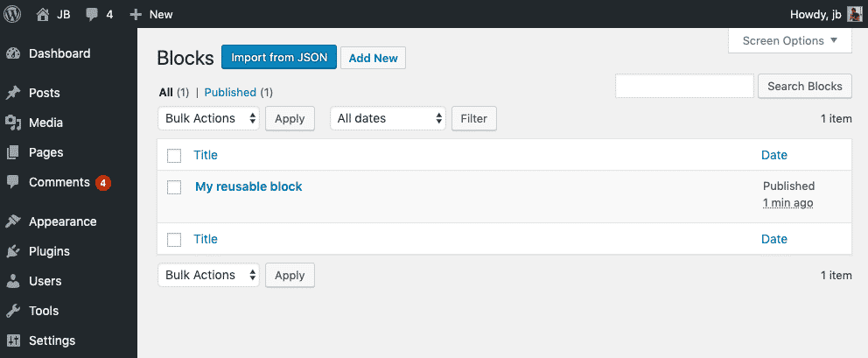
Task: Open the top Bulk Actions dropdown
Action: pyautogui.click(x=209, y=118)
